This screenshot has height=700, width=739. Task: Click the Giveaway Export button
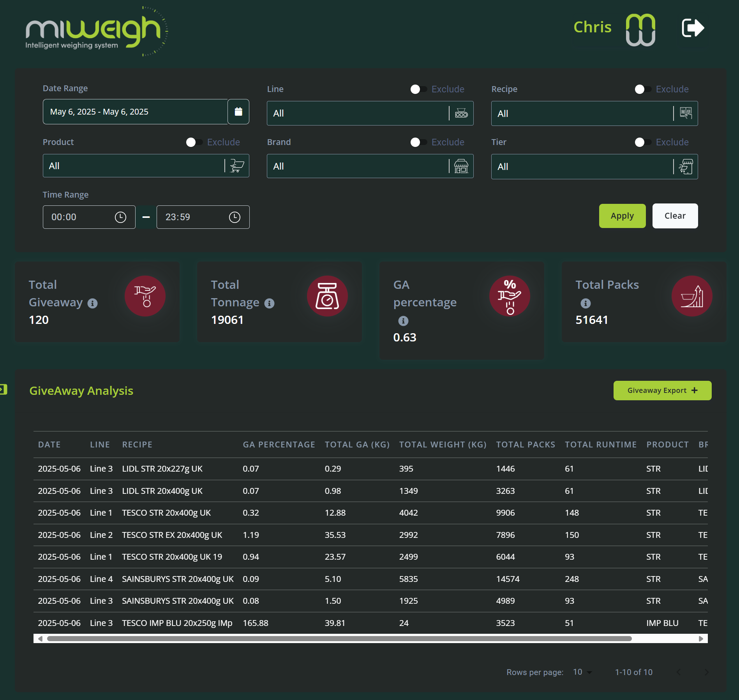(662, 391)
